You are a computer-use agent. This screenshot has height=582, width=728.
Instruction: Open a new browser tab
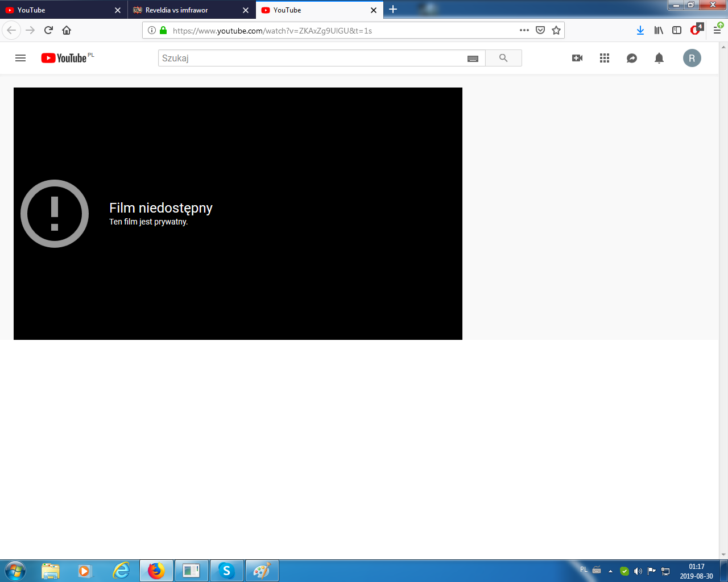[393, 10]
